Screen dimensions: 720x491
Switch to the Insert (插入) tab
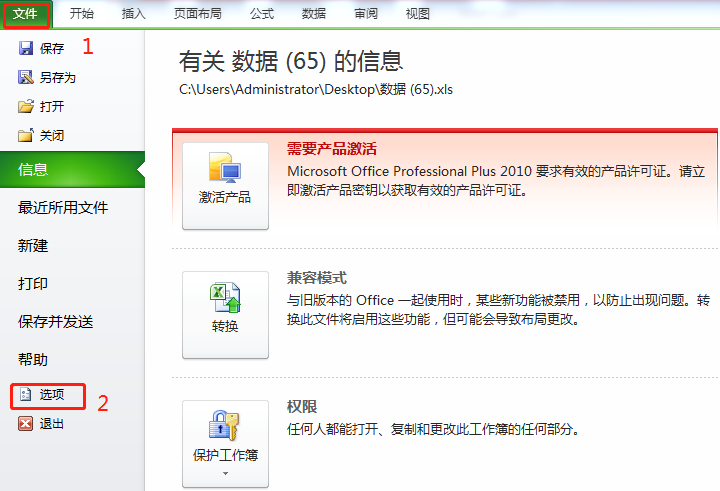pyautogui.click(x=134, y=14)
